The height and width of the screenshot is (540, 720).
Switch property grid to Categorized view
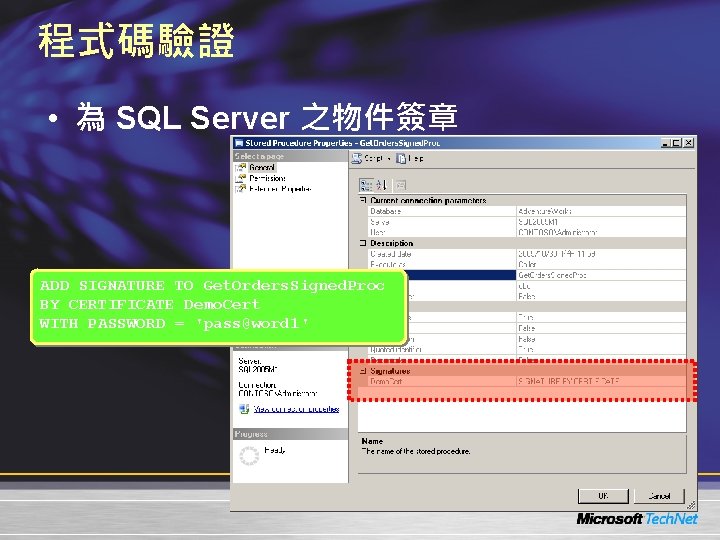tap(366, 185)
